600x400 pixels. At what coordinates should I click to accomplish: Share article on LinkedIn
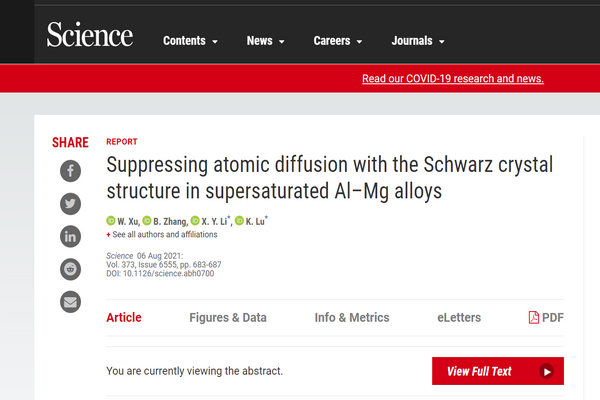click(70, 237)
